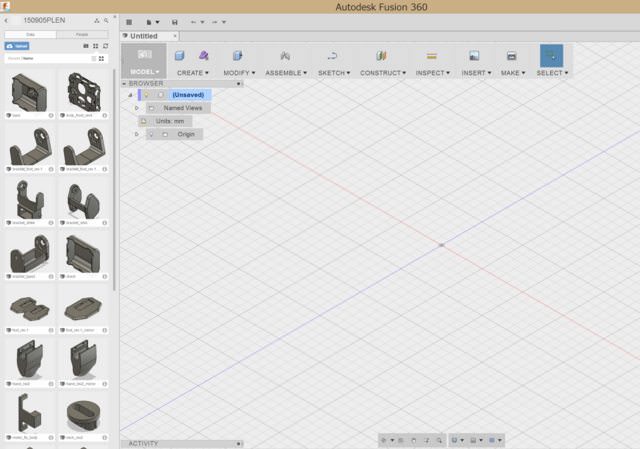Open the MODIFY menu

239,73
